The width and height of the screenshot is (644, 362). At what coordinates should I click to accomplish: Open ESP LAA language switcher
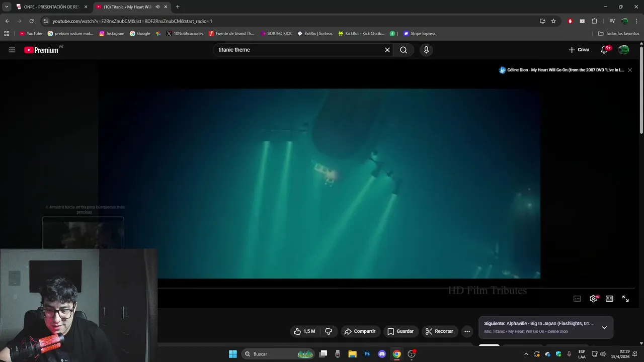point(582,354)
